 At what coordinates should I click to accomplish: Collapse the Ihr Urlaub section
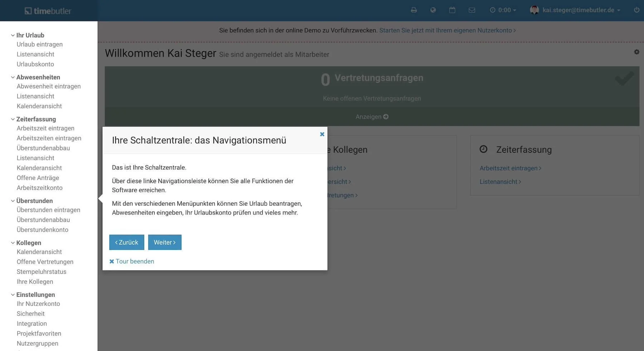(27, 35)
